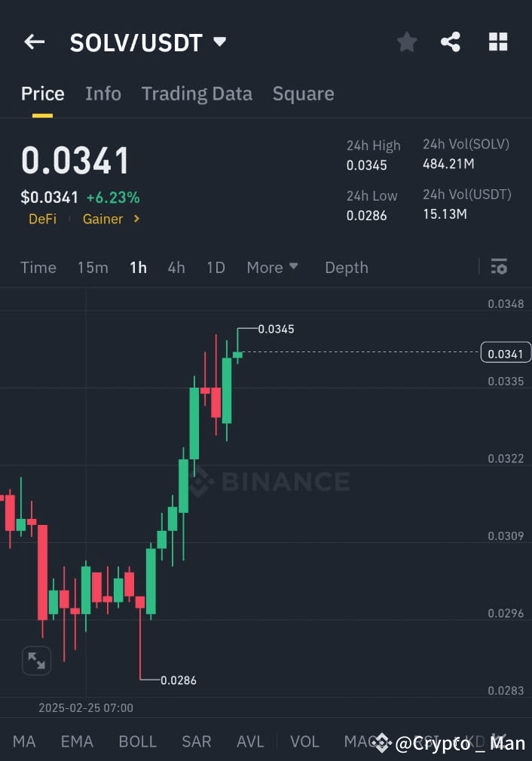The height and width of the screenshot is (761, 532).
Task: Enable the SAR indicator
Action: pos(196,741)
